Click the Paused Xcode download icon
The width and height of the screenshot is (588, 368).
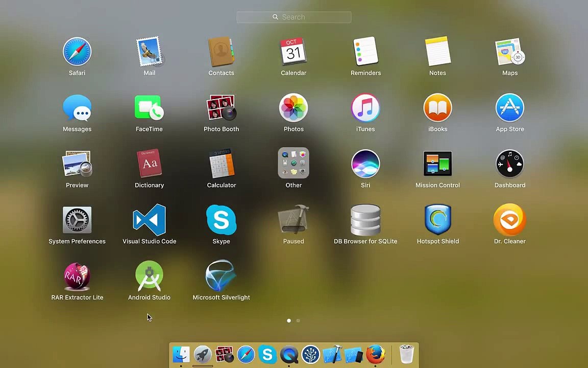(293, 219)
